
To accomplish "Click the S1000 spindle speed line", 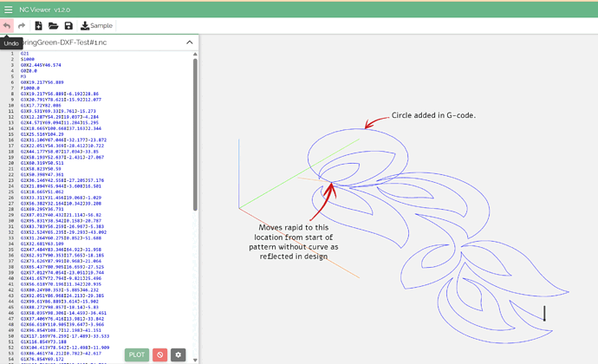I will pyautogui.click(x=26, y=59).
